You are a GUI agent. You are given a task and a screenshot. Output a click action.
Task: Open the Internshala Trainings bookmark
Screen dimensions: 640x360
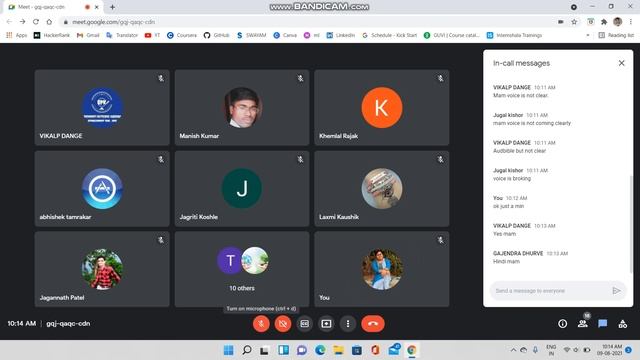(514, 36)
